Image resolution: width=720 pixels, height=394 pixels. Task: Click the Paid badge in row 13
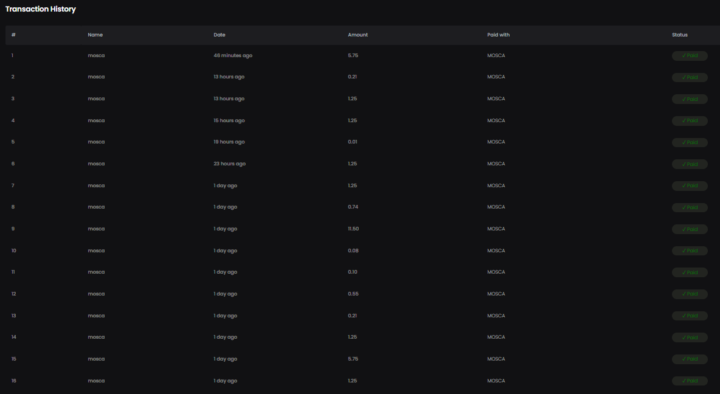(689, 315)
